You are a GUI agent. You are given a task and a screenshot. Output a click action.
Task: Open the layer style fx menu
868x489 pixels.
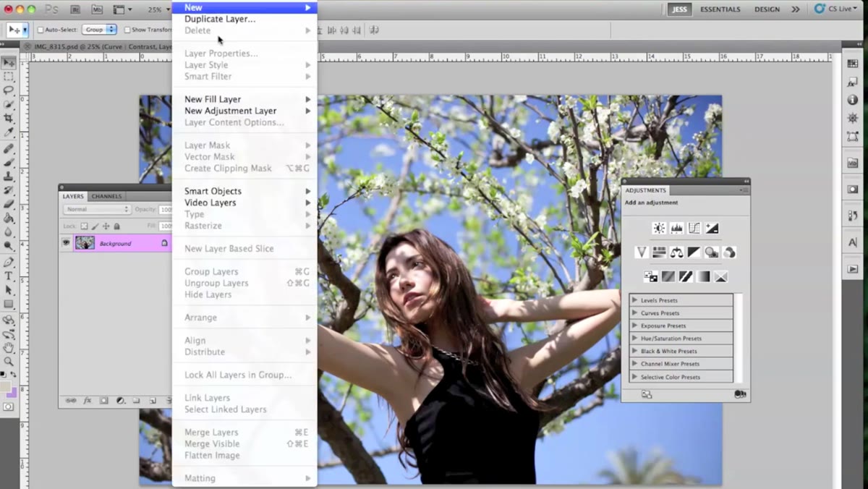88,400
